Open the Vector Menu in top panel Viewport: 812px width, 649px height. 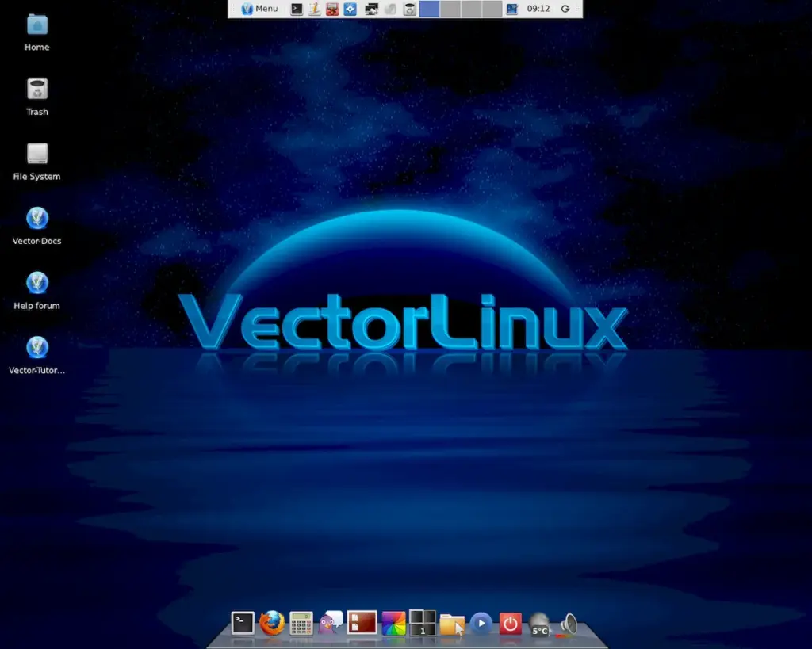pos(260,9)
